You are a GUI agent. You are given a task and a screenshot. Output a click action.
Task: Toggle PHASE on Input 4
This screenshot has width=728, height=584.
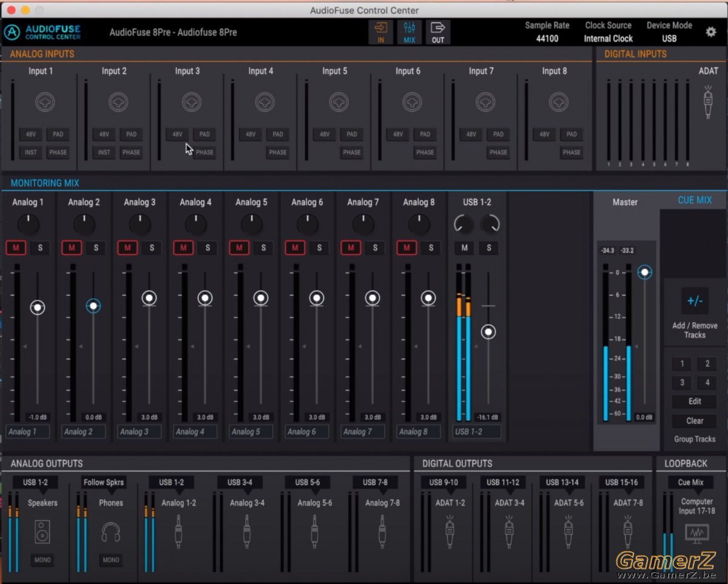pos(278,152)
